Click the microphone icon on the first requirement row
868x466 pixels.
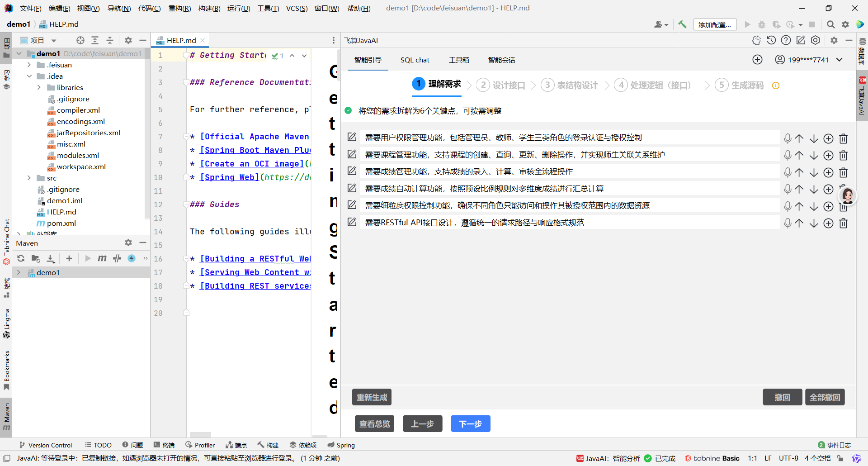point(788,138)
